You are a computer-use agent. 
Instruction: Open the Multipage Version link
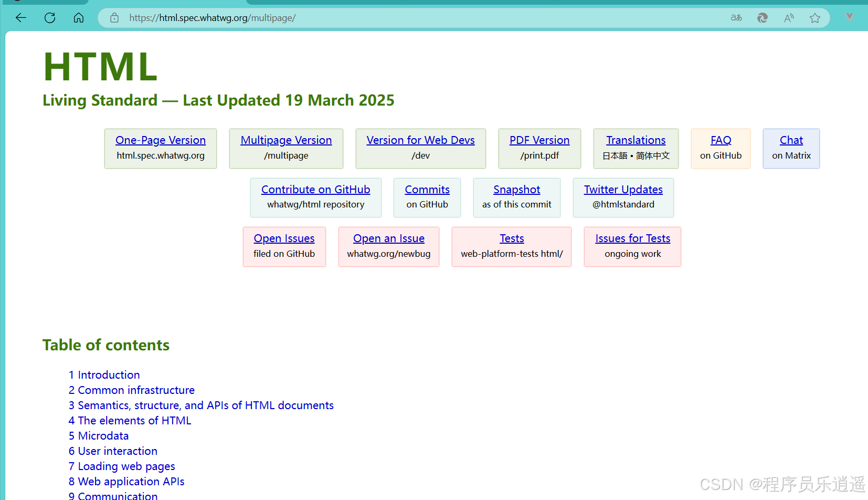[x=286, y=140]
